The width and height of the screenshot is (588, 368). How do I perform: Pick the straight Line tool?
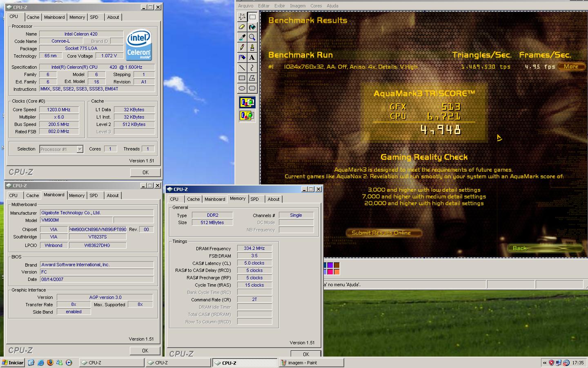242,68
